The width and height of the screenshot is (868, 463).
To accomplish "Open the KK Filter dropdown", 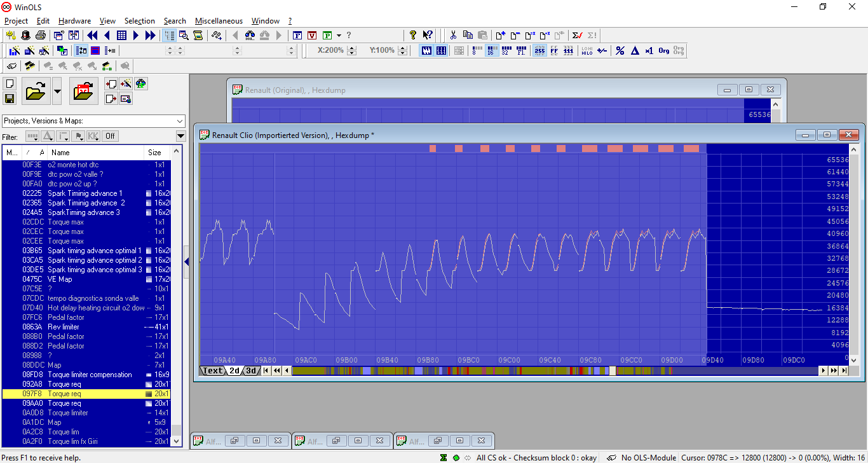I will pyautogui.click(x=93, y=136).
